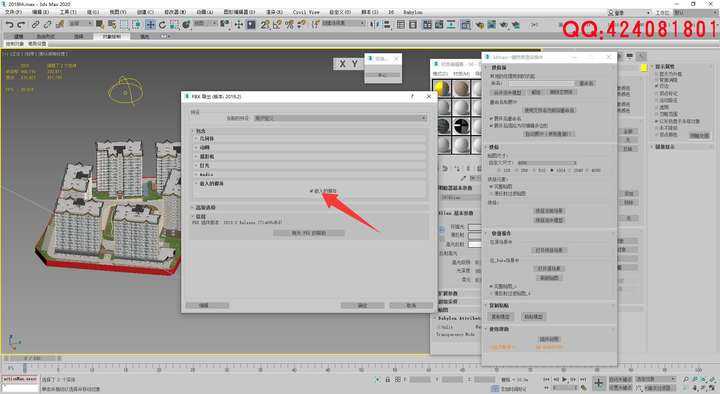Activate the Select Object tool icon

point(100,25)
